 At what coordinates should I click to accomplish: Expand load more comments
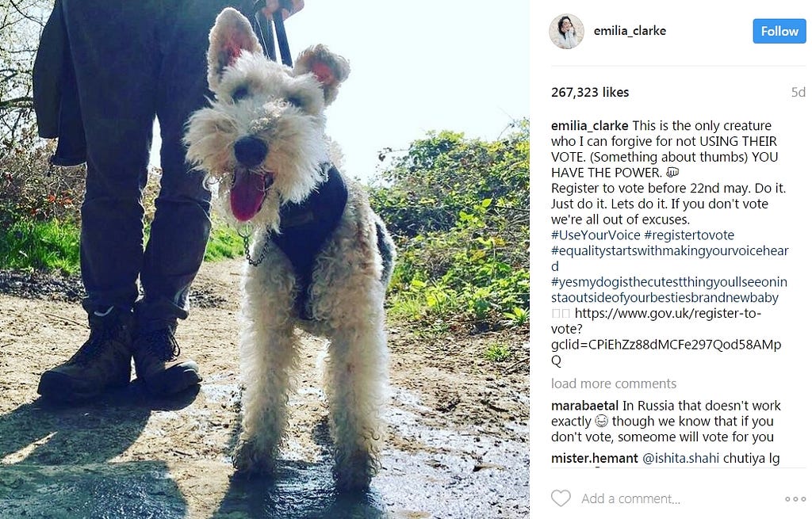coord(614,384)
